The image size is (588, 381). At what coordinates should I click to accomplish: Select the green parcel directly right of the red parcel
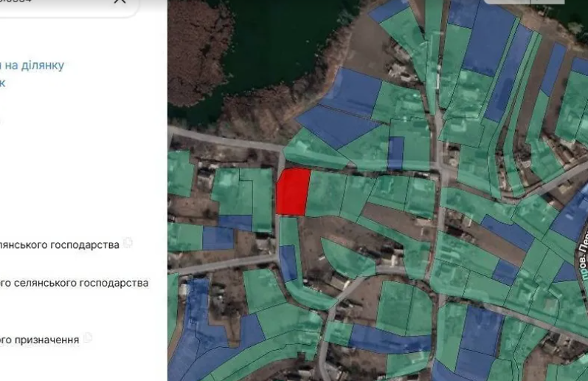click(x=325, y=193)
